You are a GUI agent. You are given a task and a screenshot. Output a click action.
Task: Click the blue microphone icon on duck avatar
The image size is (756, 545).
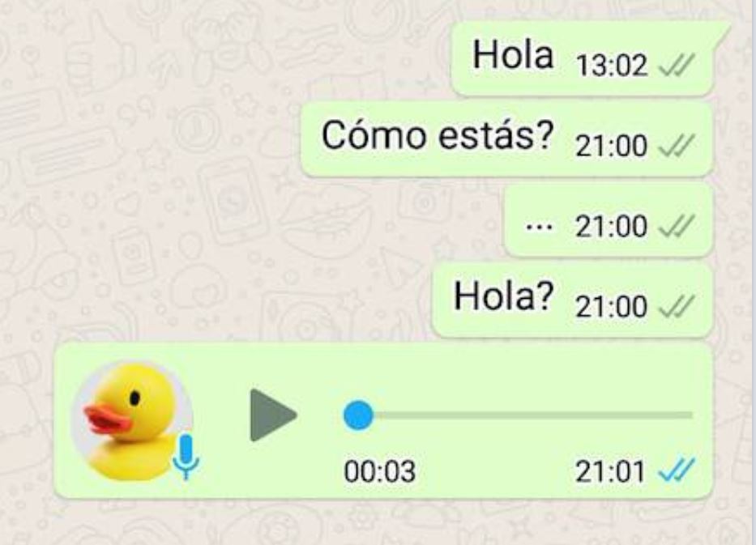186,456
